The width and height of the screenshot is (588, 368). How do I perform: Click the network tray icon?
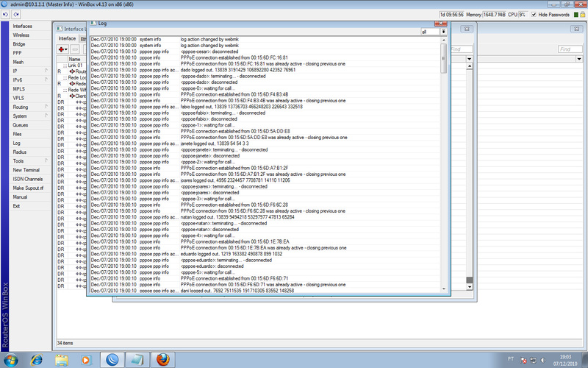(x=533, y=360)
